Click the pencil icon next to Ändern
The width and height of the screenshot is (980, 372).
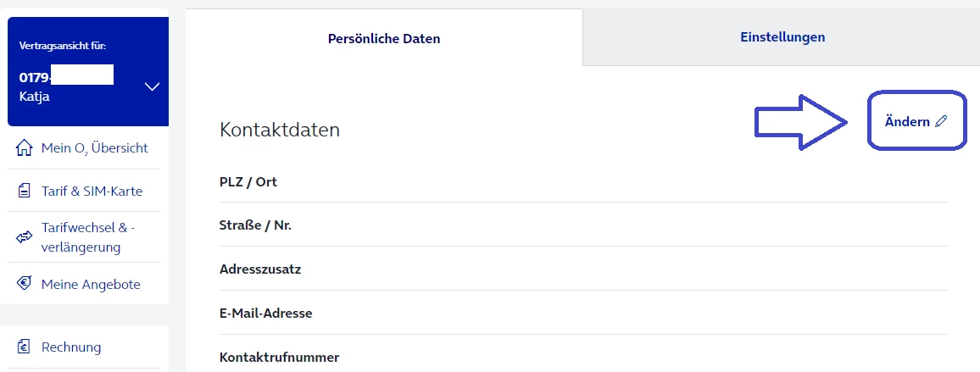940,122
